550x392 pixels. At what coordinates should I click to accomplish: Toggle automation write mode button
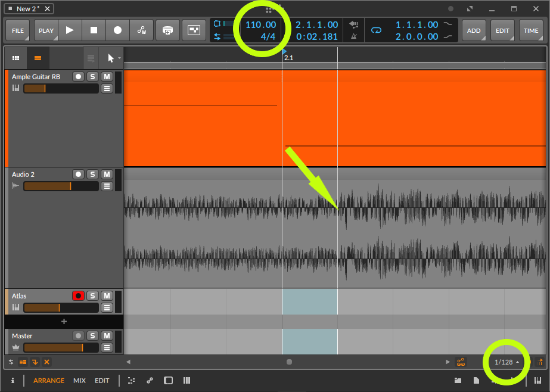[x=142, y=30]
